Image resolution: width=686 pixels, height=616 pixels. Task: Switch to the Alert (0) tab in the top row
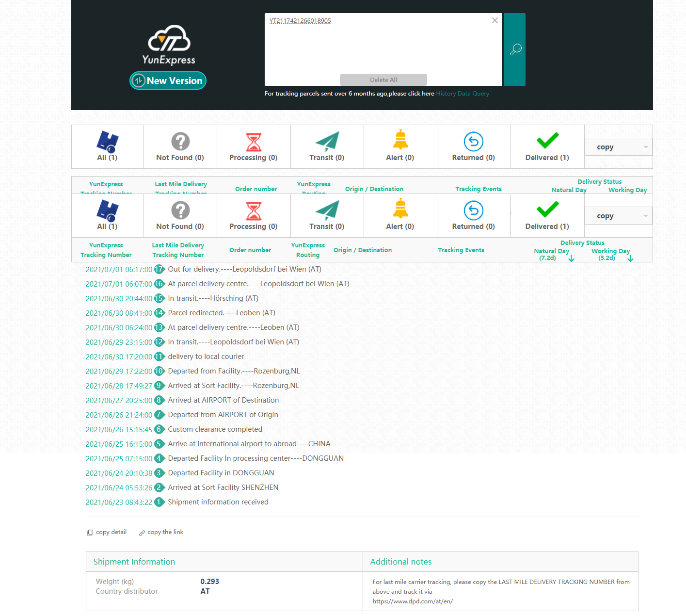point(400,146)
